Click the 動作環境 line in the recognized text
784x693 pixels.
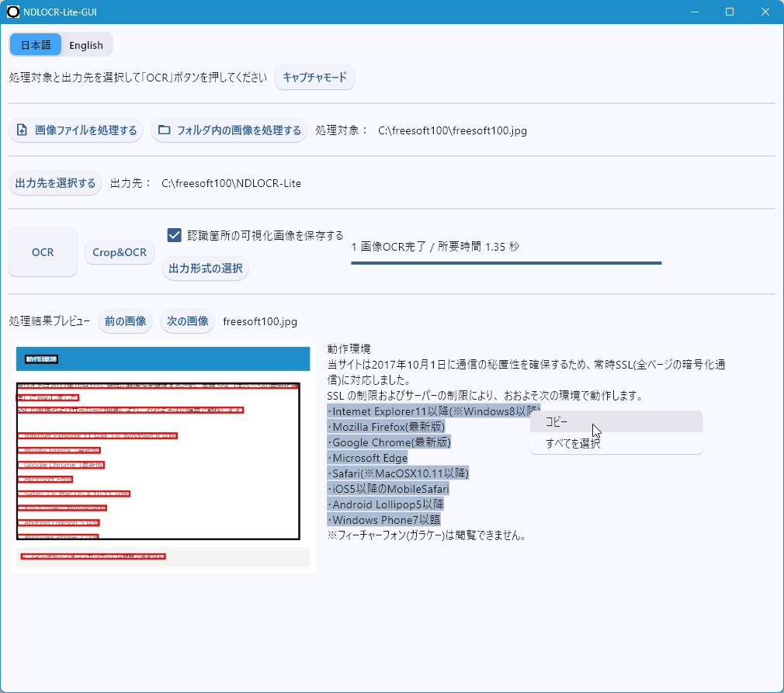coord(349,349)
